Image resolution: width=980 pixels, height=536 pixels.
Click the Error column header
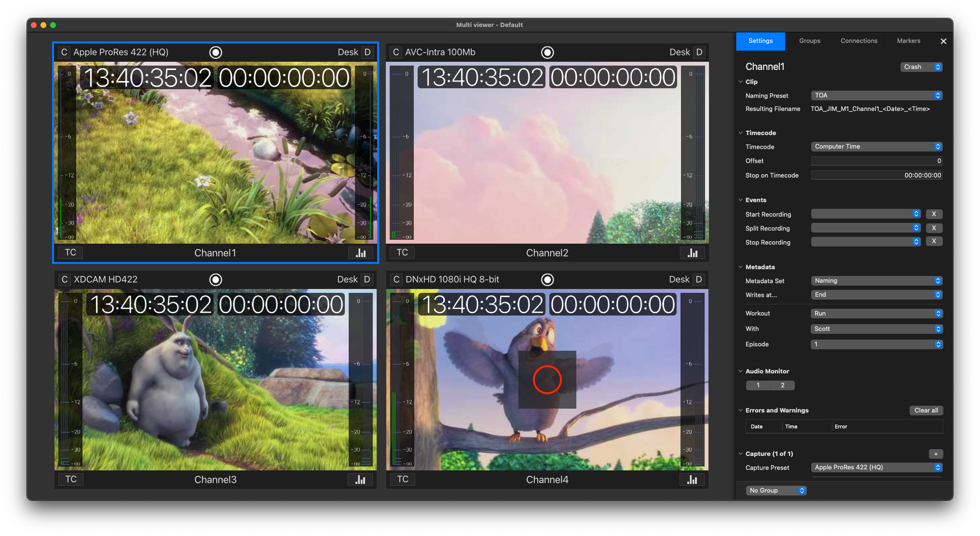pyautogui.click(x=841, y=426)
